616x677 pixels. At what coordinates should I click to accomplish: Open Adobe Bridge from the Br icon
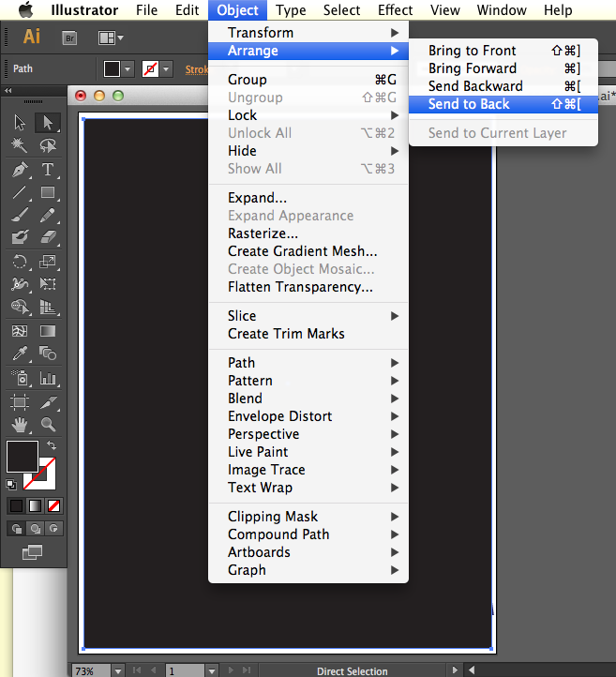(69, 38)
